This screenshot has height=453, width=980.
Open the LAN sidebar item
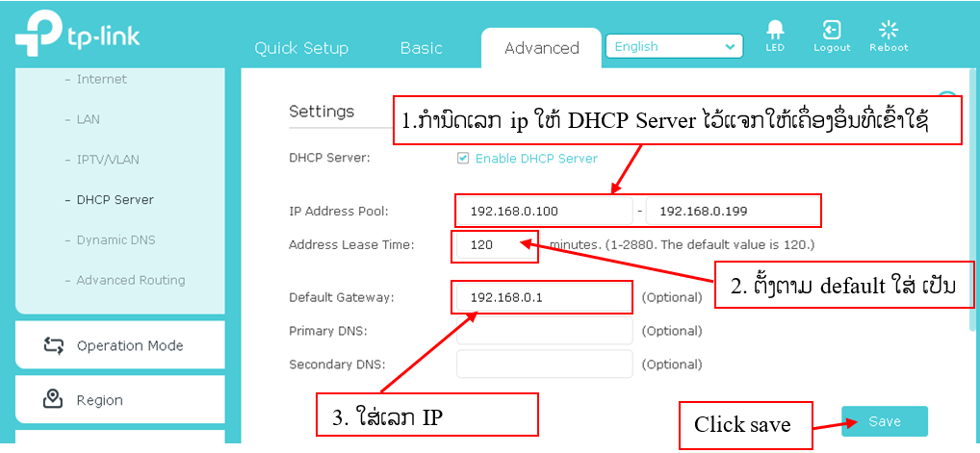[88, 119]
